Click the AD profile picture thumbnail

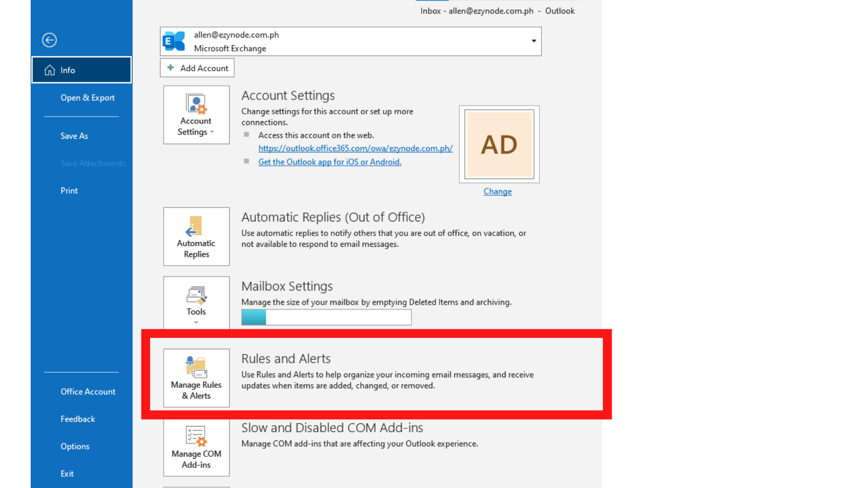(499, 145)
